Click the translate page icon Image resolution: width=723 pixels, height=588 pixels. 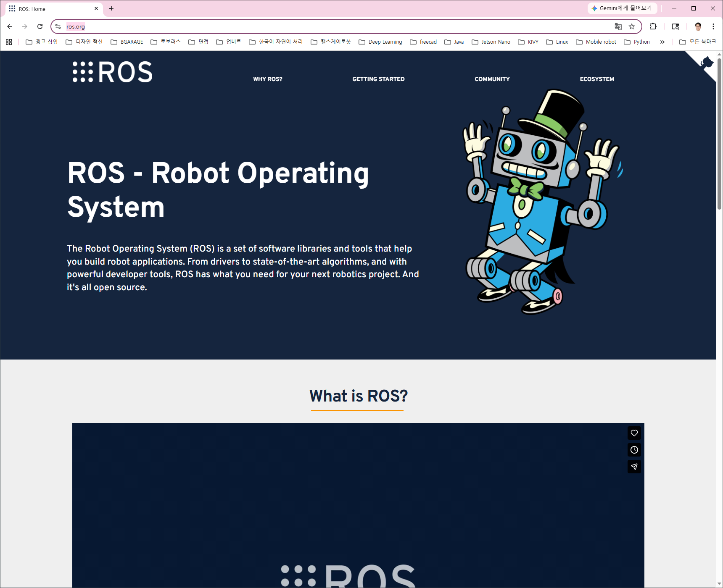coord(618,26)
